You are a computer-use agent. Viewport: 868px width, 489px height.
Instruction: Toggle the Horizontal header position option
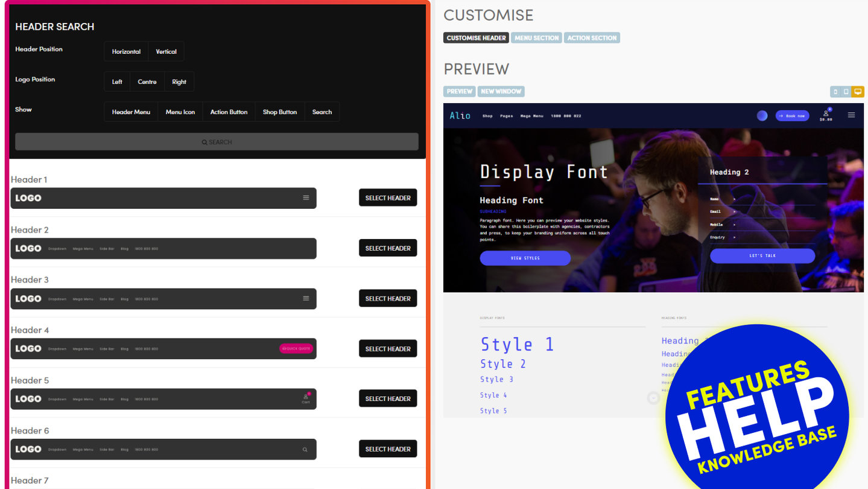click(126, 52)
